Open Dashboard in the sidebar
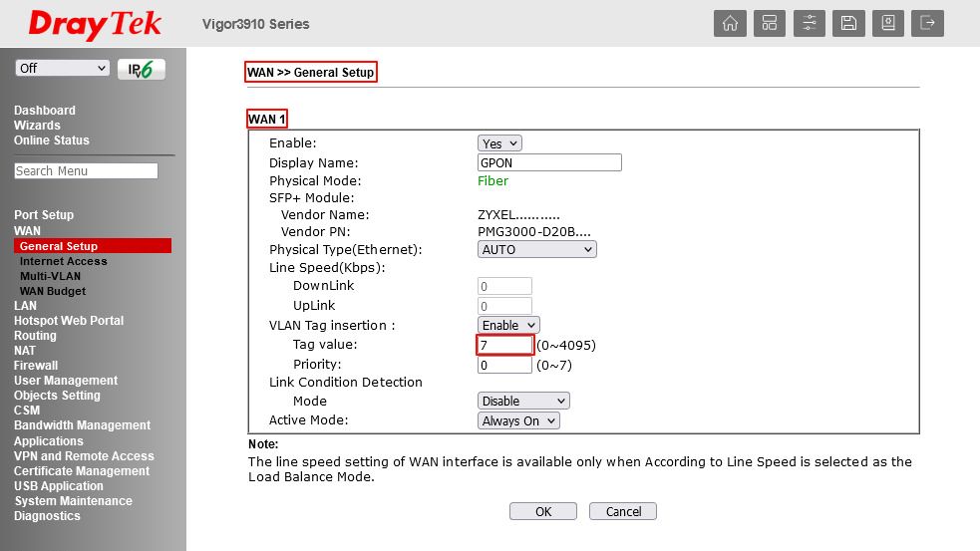The width and height of the screenshot is (980, 551). coord(45,111)
